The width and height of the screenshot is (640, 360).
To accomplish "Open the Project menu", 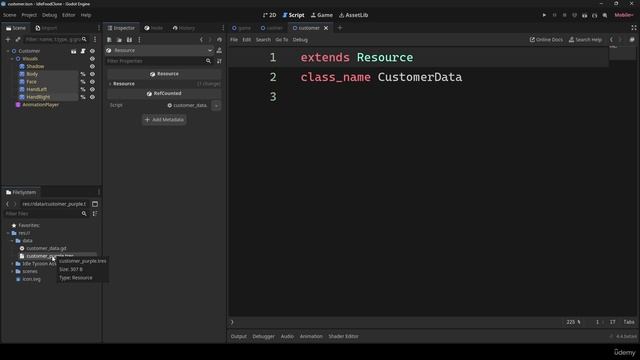I will coord(29,15).
